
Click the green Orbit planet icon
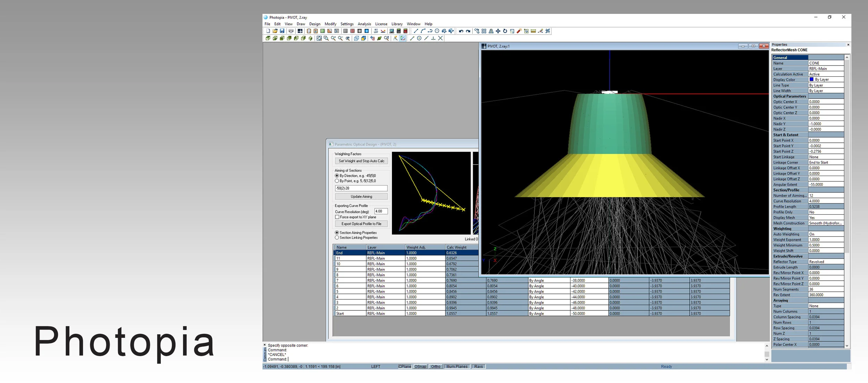[379, 38]
